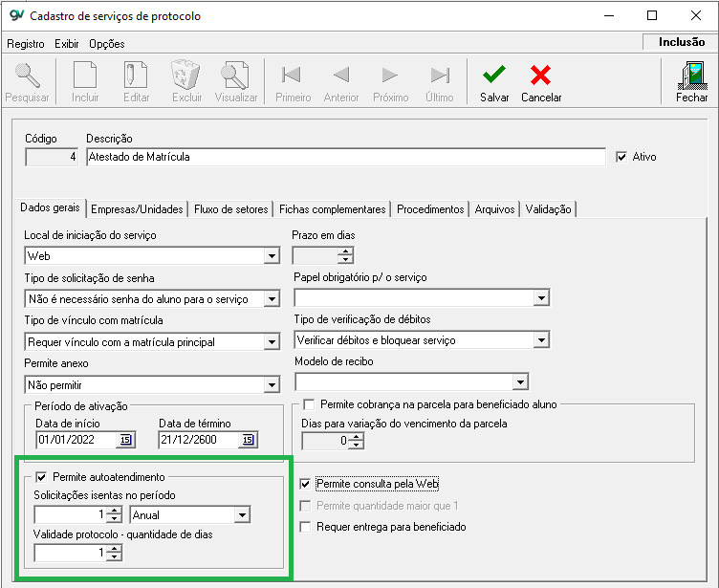Open Tipo de solicitação de senha dropdown
719x588 pixels.
pyautogui.click(x=272, y=299)
